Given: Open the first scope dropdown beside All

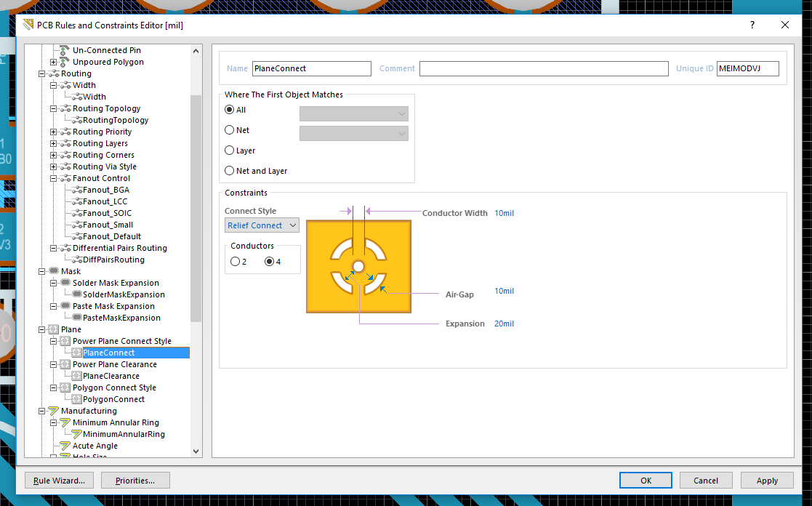Looking at the screenshot, I should tap(354, 113).
